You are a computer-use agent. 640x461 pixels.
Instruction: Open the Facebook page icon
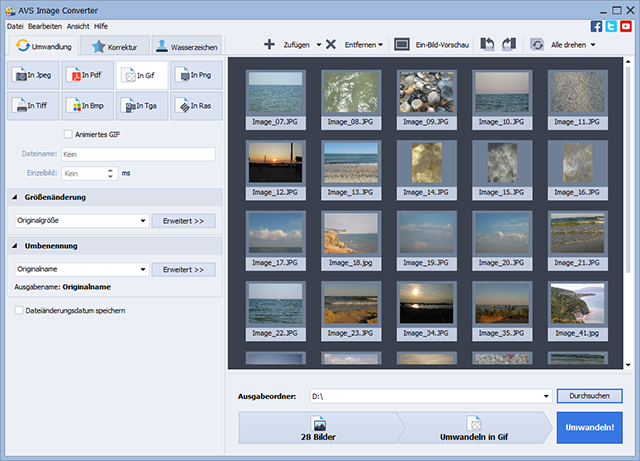(x=597, y=26)
